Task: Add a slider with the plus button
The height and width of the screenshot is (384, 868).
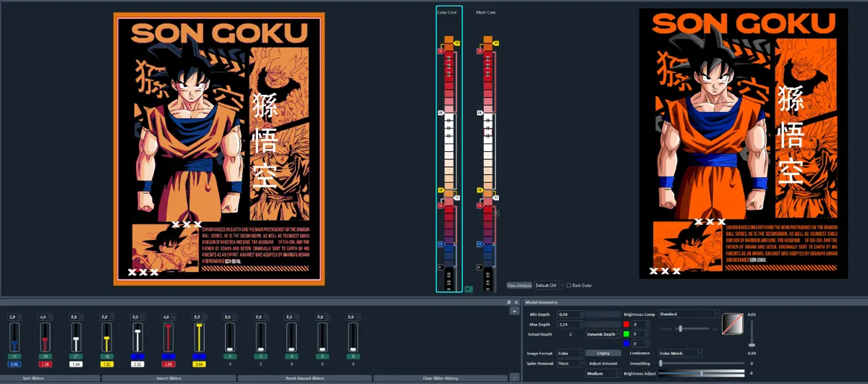Action: [514, 311]
